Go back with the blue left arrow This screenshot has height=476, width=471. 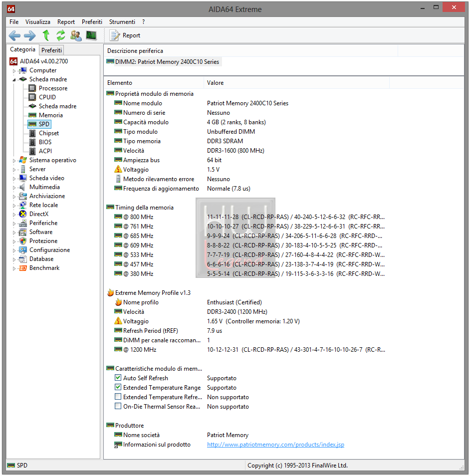(x=14, y=35)
